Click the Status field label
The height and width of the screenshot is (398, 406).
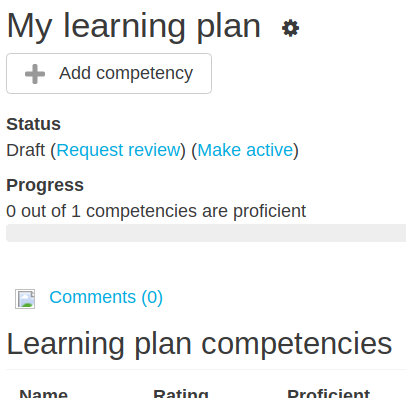(x=33, y=124)
